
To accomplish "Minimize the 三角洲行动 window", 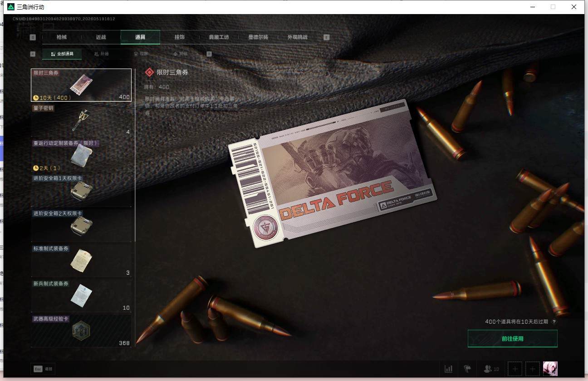I will (532, 7).
